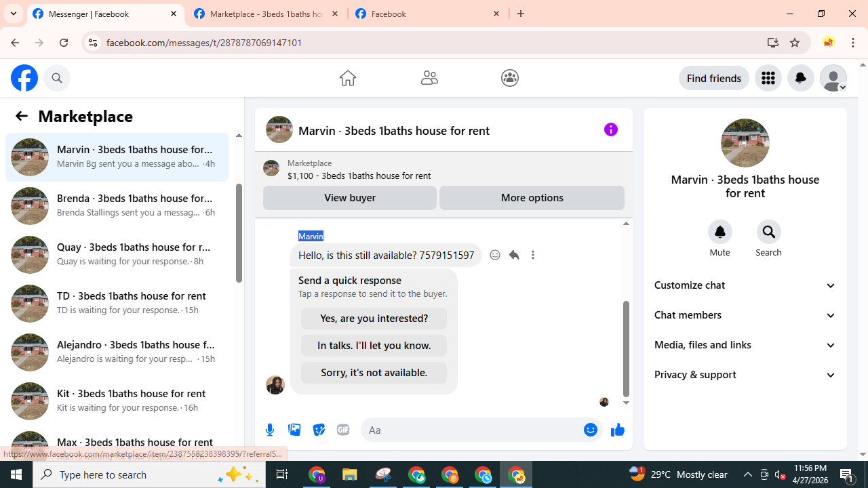Open Quay's house for rent conversation
868x488 pixels.
click(117, 255)
